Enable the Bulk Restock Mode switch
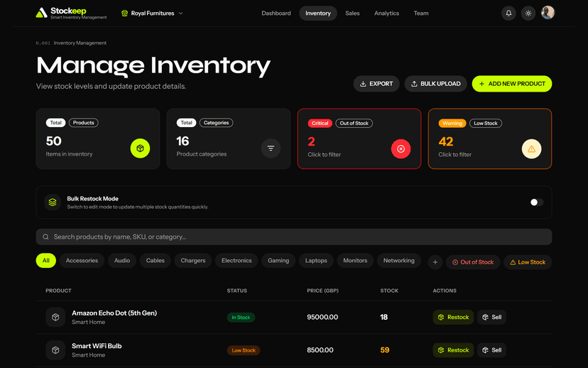Screen dimensions: 588x368 point(536,202)
